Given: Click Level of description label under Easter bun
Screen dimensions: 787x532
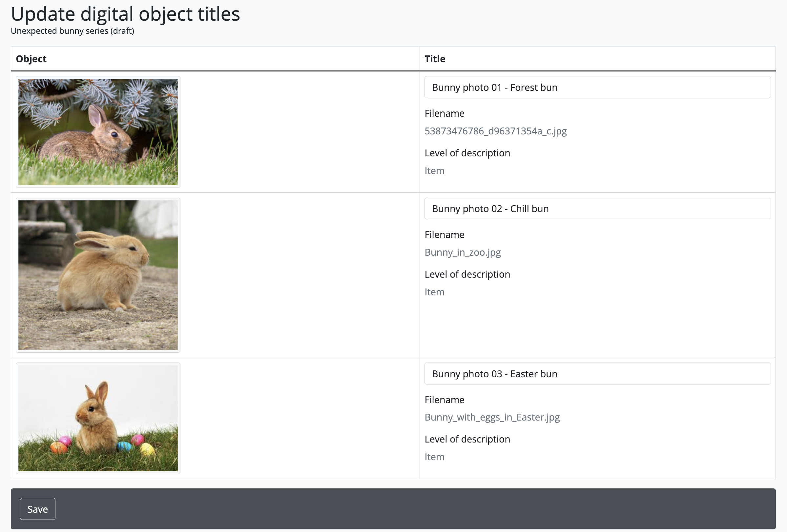Looking at the screenshot, I should pyautogui.click(x=467, y=439).
